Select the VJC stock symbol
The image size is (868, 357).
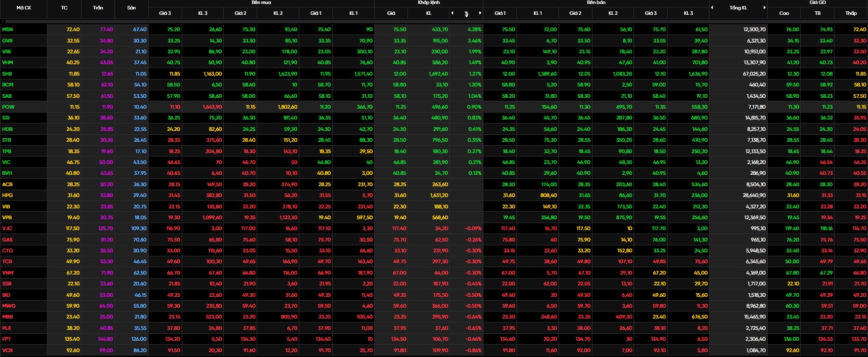tap(7, 229)
